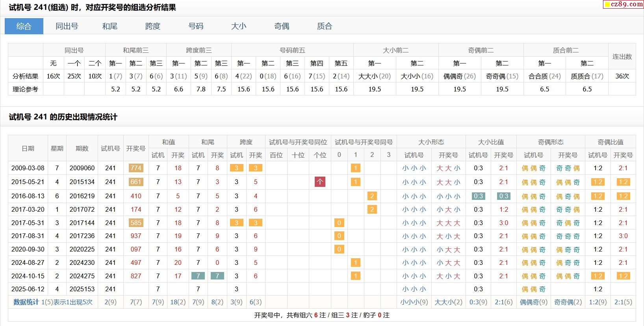
Task: Click the 4(22) number analysis cell
Action: (x=244, y=76)
